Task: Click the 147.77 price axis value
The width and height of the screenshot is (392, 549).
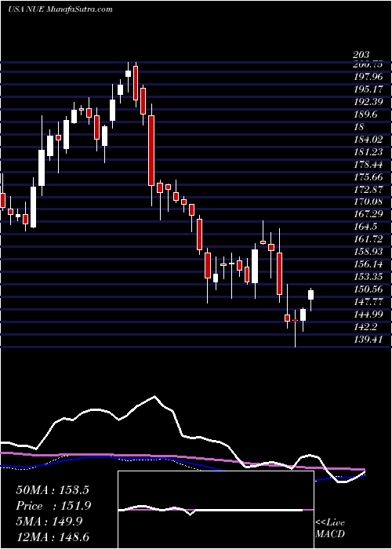Action: coord(368,301)
